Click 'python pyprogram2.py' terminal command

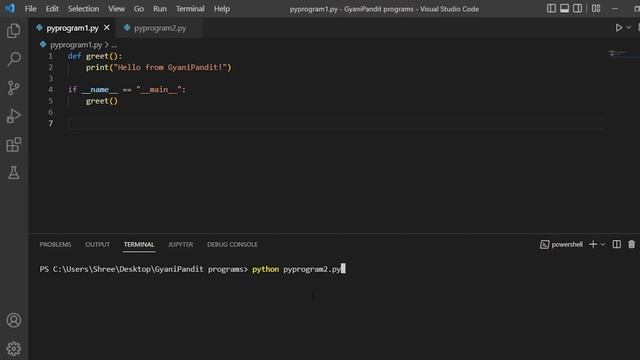(x=296, y=269)
